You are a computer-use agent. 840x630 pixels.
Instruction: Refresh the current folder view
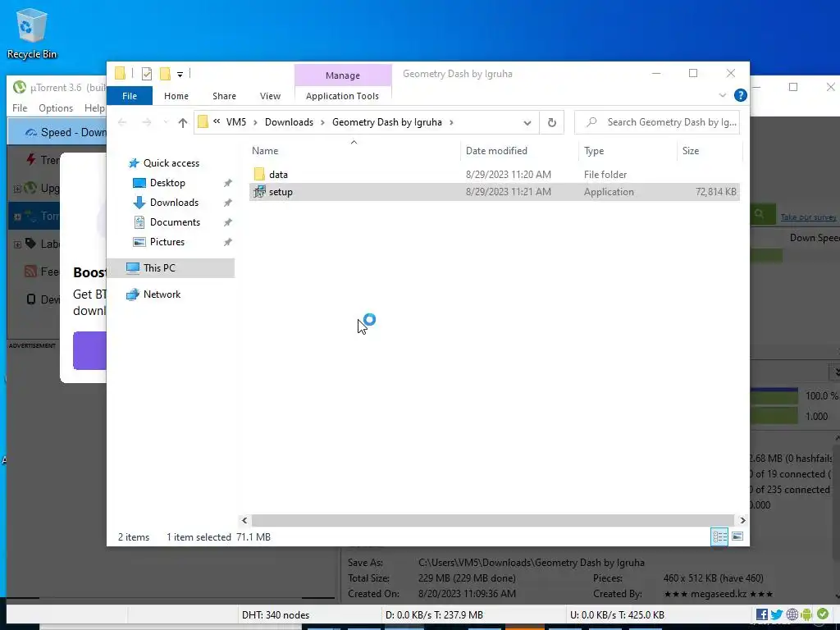click(x=552, y=123)
